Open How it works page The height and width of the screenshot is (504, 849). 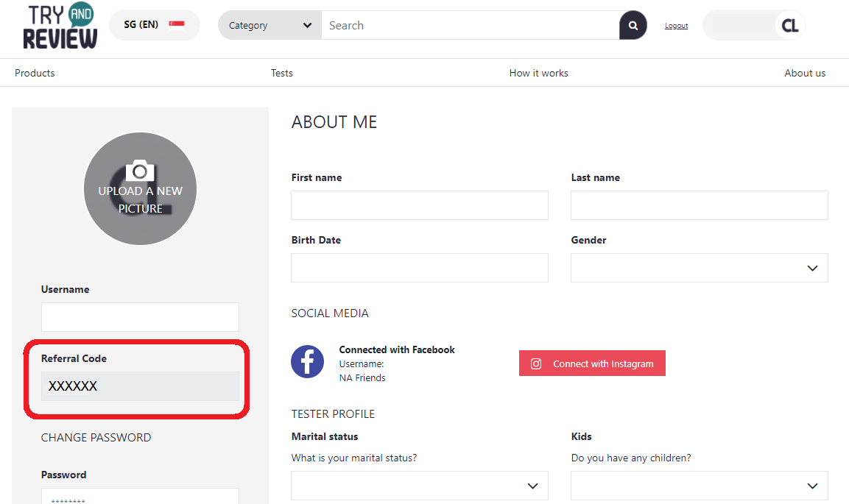pyautogui.click(x=538, y=73)
